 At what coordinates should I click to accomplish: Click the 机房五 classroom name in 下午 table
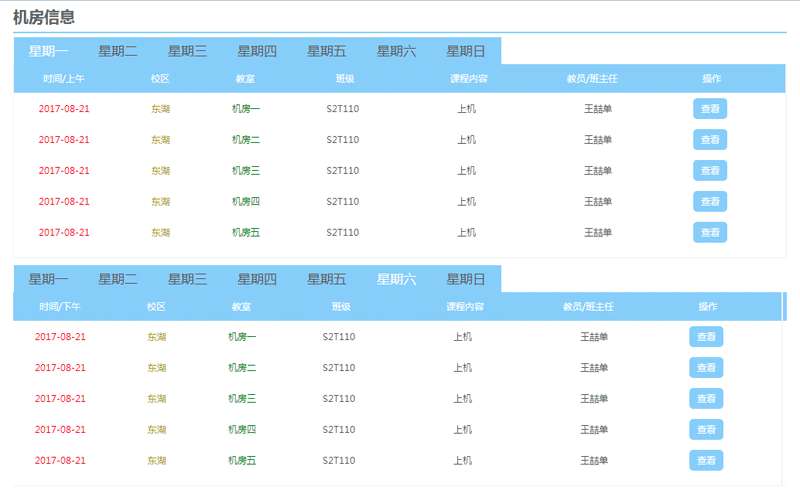pyautogui.click(x=242, y=461)
